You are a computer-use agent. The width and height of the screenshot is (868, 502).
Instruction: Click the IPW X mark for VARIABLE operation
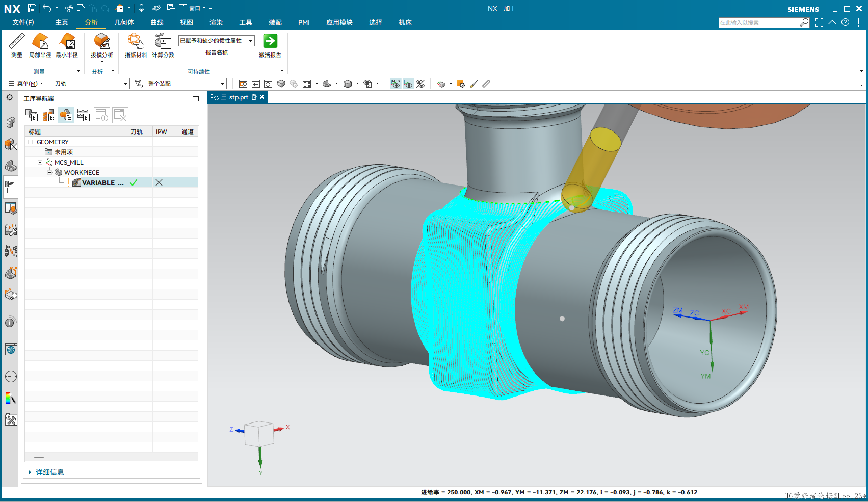coord(159,182)
